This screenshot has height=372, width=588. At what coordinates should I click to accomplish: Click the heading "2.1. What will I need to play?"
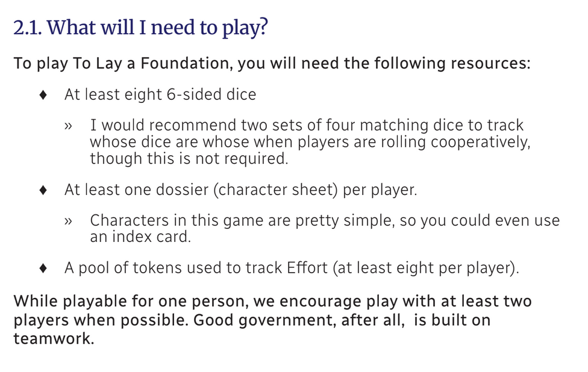(x=140, y=28)
